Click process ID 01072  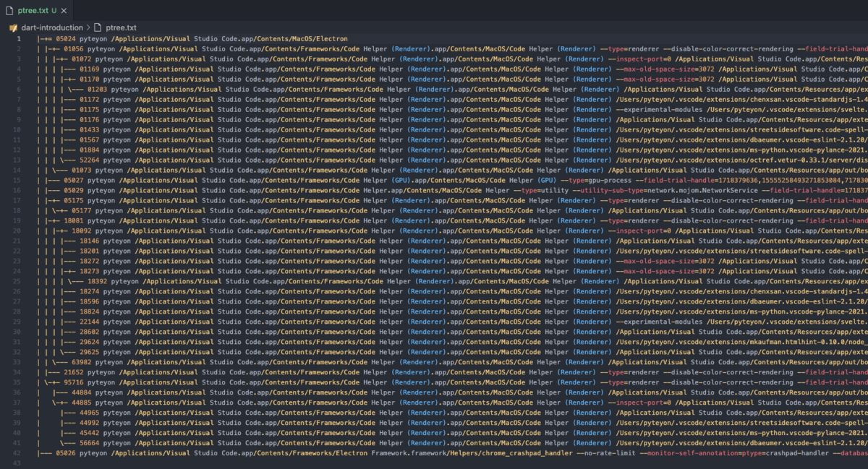[82, 59]
